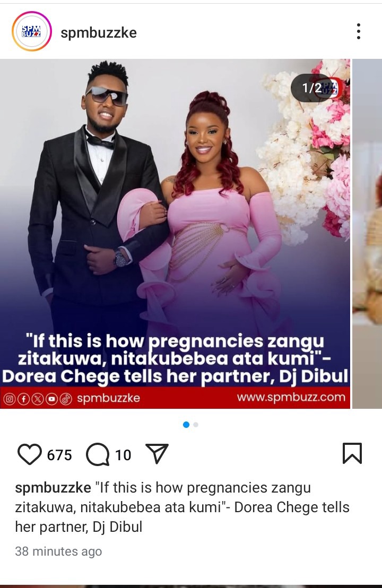Click spmbuzzke username in the caption
Viewport: 382px width, 588px height.
point(53,488)
